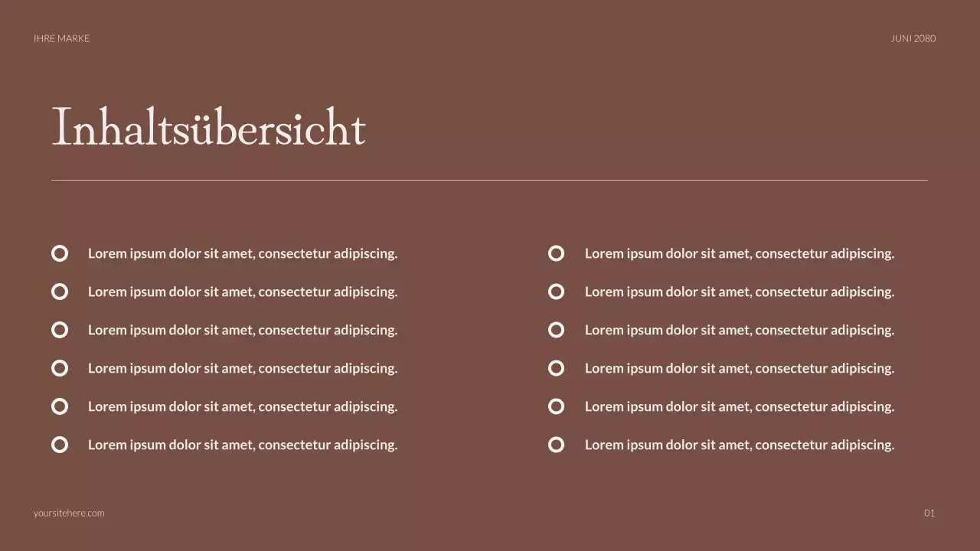Viewport: 980px width, 551px height.
Task: Select the bottom circle marker in the left column
Action: coord(60,444)
